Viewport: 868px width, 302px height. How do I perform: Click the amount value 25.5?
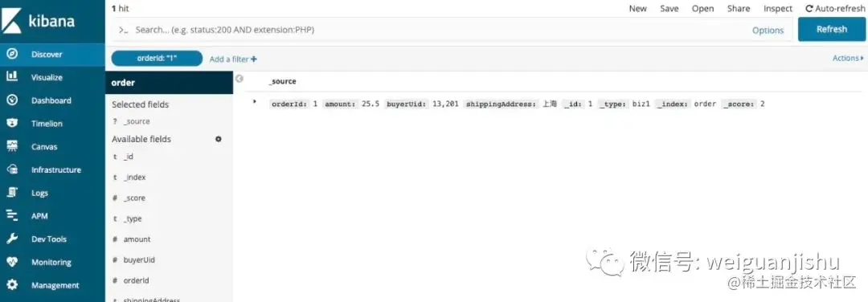pyautogui.click(x=371, y=104)
